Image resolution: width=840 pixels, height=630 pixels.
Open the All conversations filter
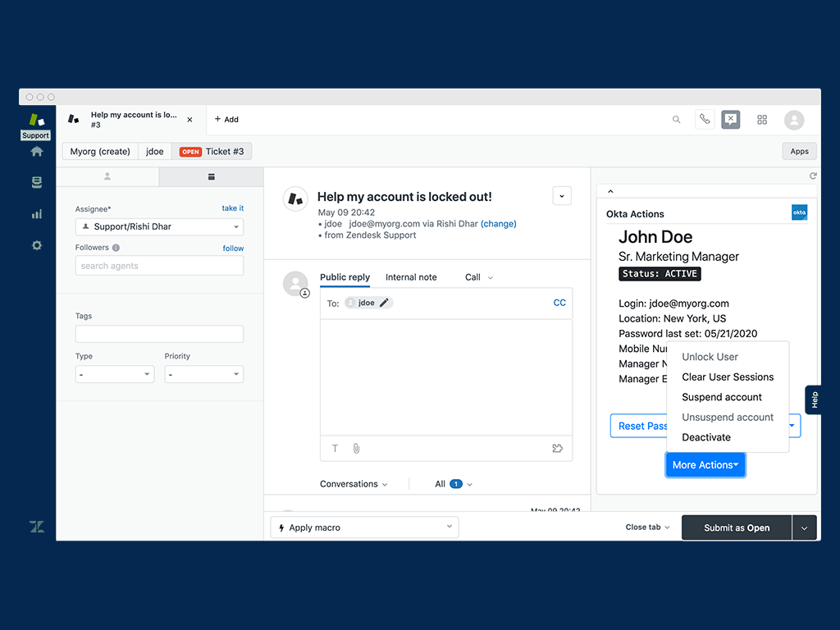point(453,484)
